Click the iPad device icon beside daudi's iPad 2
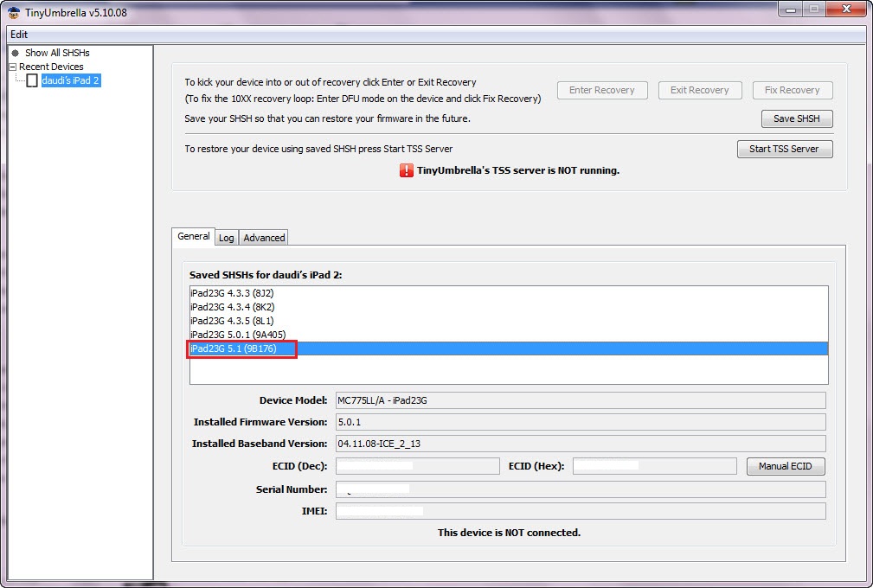Screen dimensions: 873x588 [x=32, y=80]
